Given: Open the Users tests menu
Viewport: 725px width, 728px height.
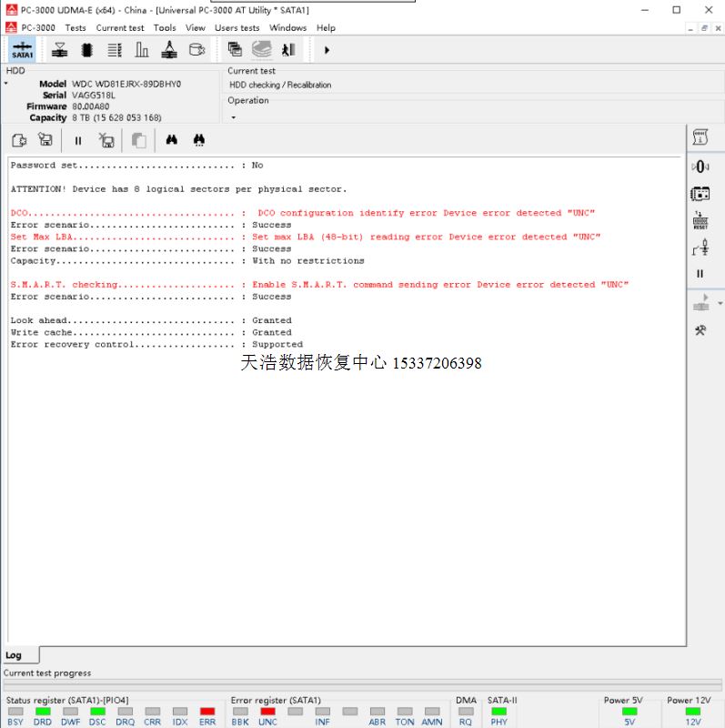Looking at the screenshot, I should click(237, 27).
